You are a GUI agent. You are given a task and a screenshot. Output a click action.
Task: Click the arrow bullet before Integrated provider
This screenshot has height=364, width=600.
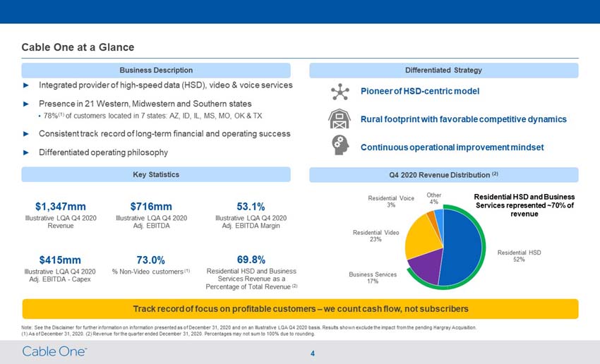26,85
